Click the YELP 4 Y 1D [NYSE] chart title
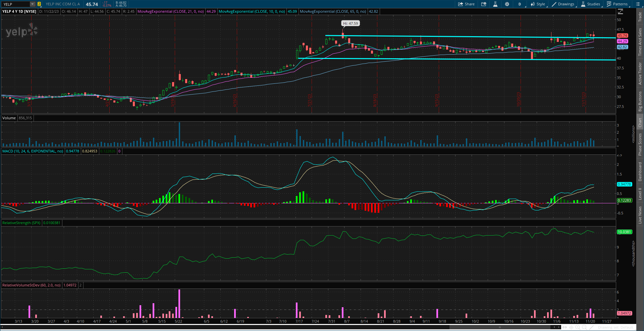644x331 pixels. click(x=19, y=11)
